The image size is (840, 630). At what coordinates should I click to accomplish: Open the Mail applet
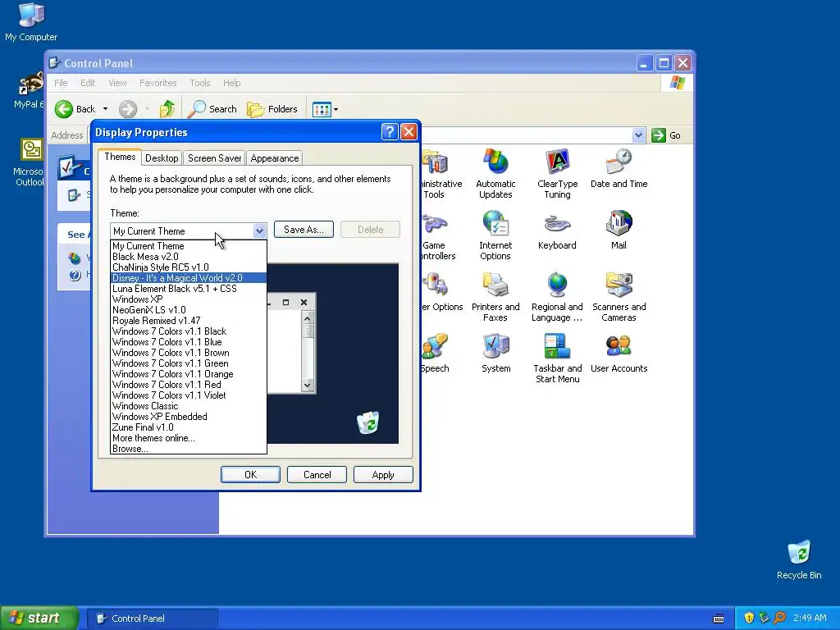pyautogui.click(x=619, y=231)
